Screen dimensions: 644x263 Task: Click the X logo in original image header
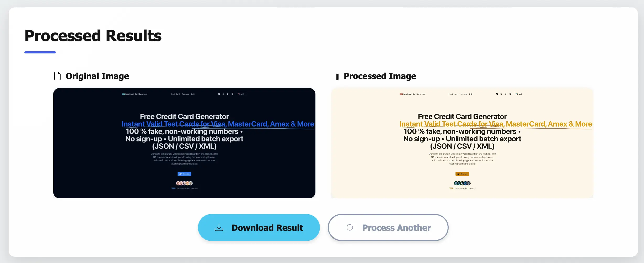coord(223,94)
